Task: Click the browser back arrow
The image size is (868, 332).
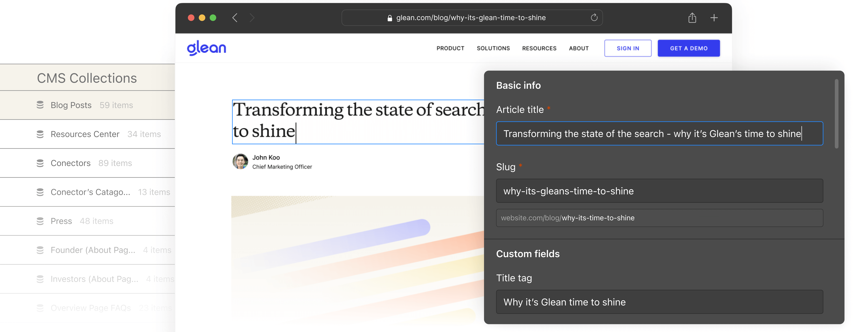Action: [x=235, y=18]
